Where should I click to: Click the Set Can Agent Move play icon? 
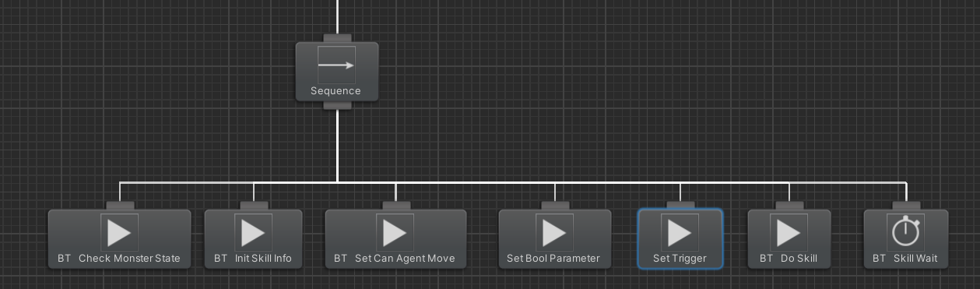(395, 233)
